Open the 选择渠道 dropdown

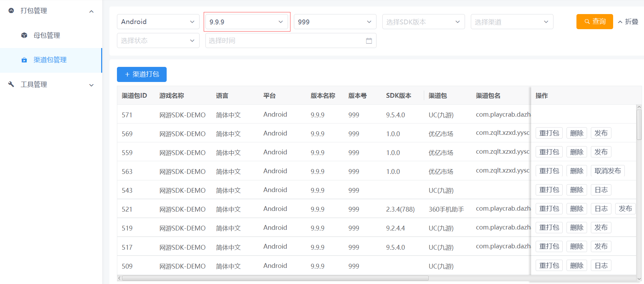[512, 22]
